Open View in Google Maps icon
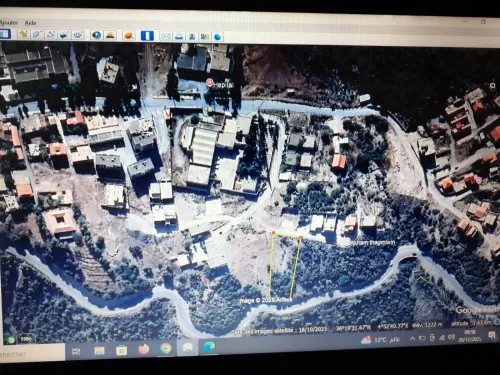Viewport: 500px width, 375px height. point(205,37)
